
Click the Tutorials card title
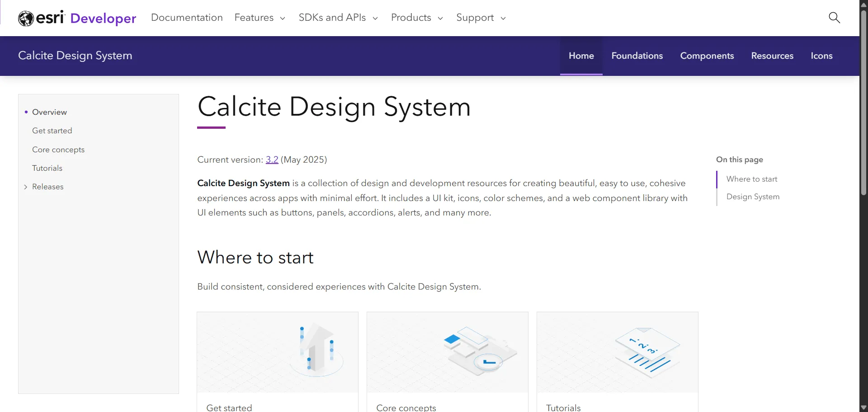click(x=563, y=407)
